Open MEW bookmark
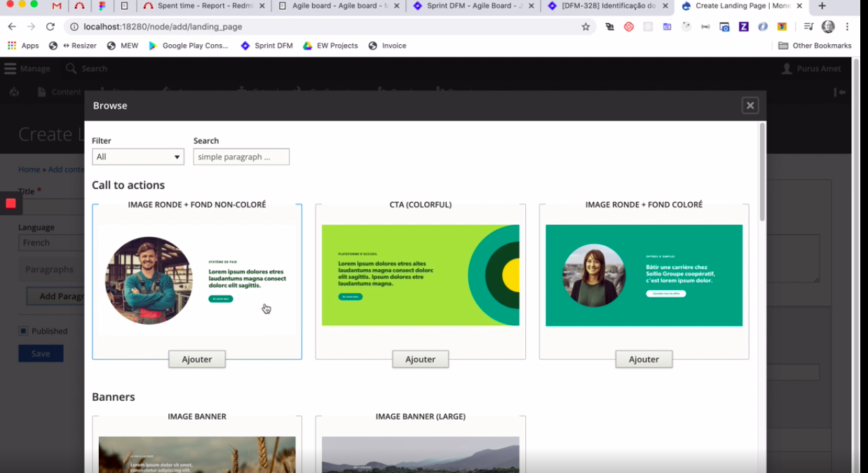This screenshot has width=868, height=473. click(x=123, y=46)
